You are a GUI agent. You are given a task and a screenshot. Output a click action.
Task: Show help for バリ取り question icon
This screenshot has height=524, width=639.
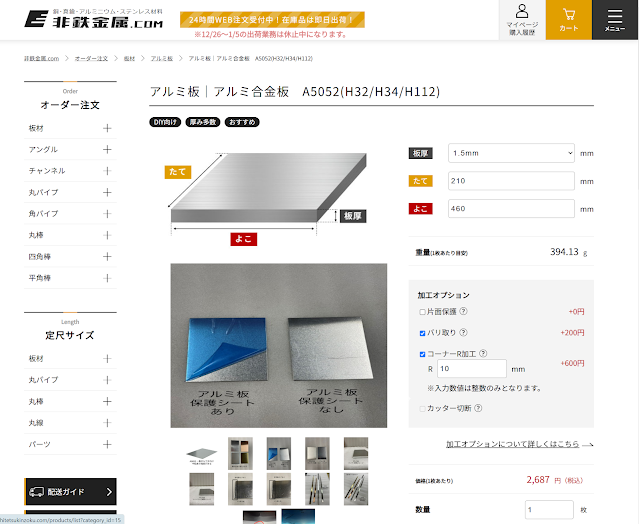click(x=463, y=332)
